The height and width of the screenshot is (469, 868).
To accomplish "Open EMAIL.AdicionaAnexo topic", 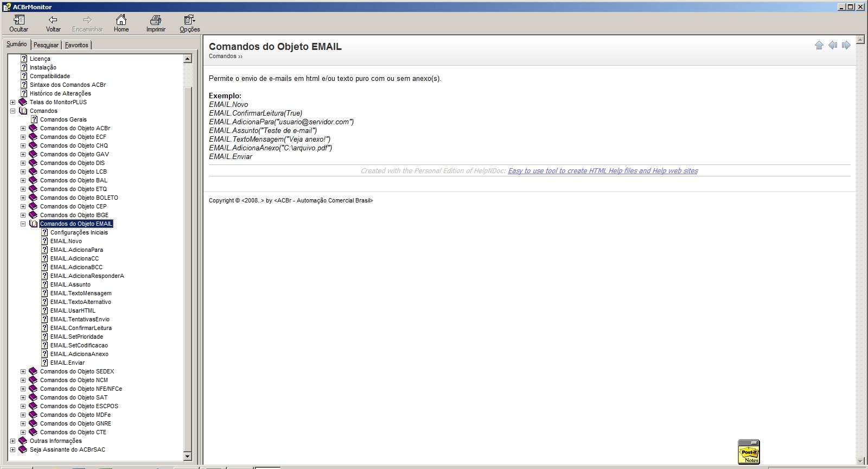I will click(79, 354).
